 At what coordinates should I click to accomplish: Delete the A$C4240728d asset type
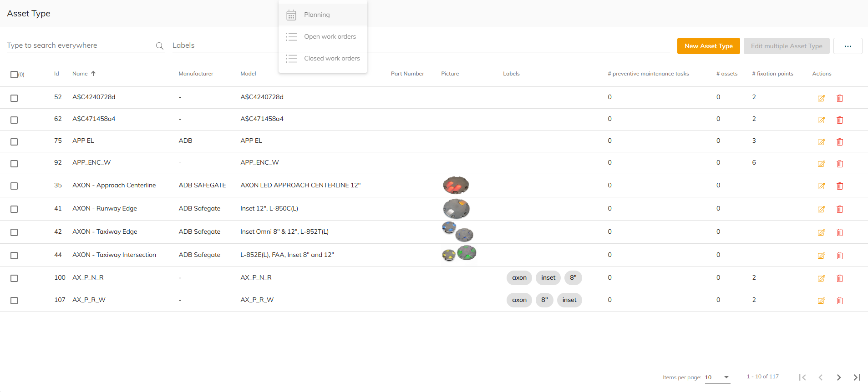pyautogui.click(x=840, y=98)
